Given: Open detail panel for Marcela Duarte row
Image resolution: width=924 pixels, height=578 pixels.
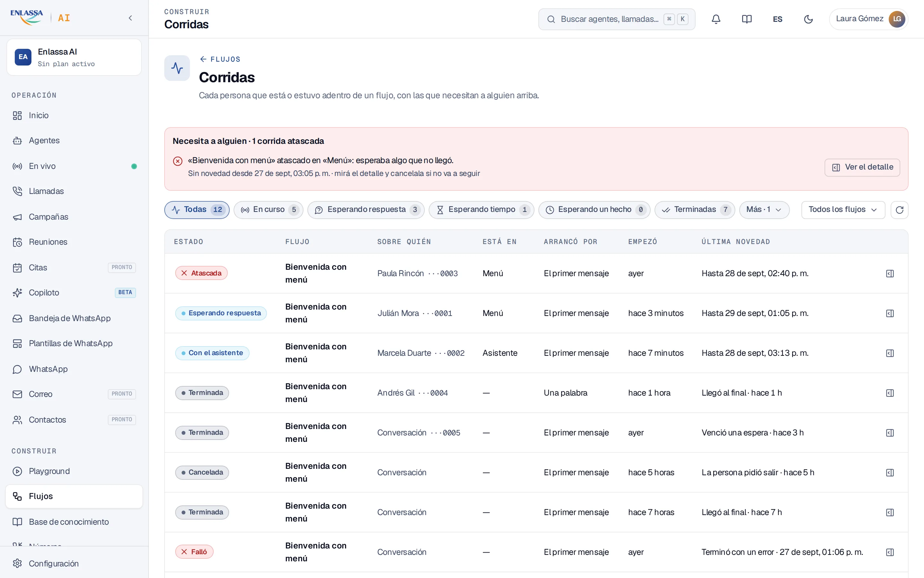Looking at the screenshot, I should click(x=890, y=353).
